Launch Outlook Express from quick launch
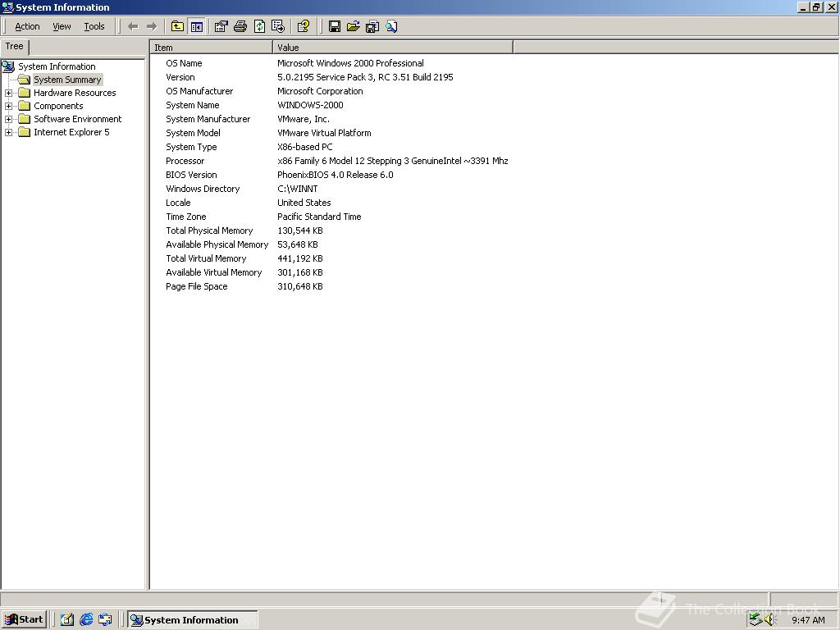The width and height of the screenshot is (840, 630). [x=105, y=619]
